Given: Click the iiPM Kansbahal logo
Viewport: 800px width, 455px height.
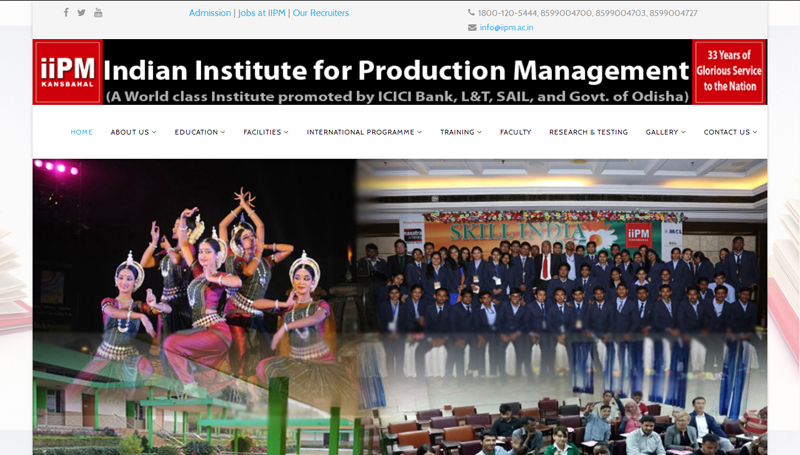Looking at the screenshot, I should (x=68, y=72).
